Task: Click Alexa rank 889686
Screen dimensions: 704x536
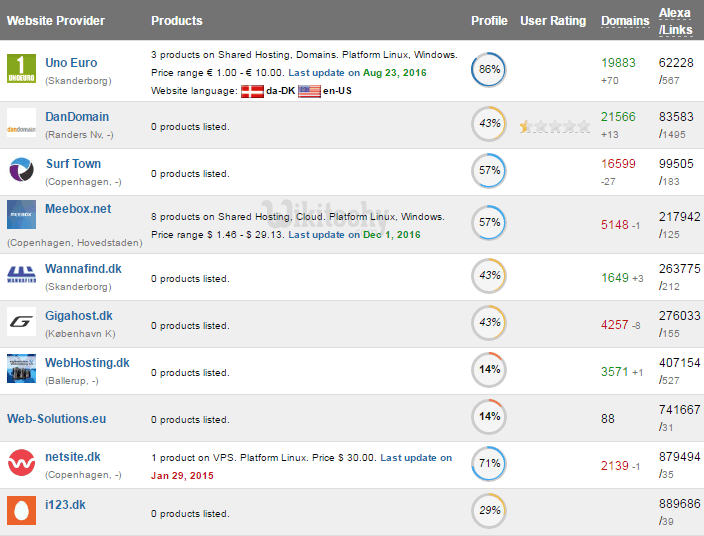Action: click(679, 504)
